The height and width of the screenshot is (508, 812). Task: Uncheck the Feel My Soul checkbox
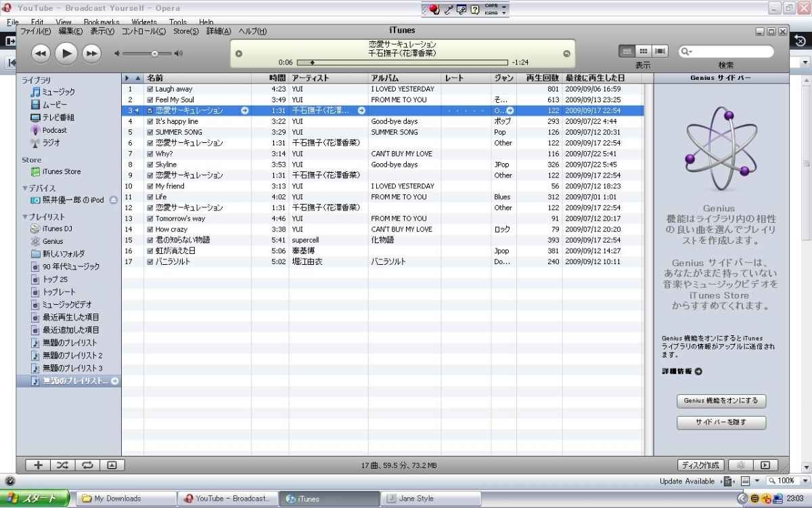click(x=150, y=100)
